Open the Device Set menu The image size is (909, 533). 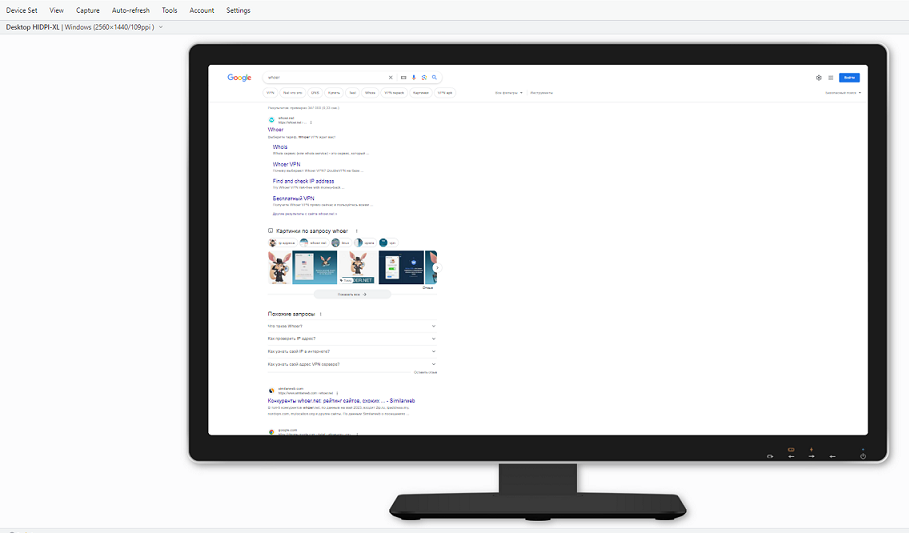[22, 10]
